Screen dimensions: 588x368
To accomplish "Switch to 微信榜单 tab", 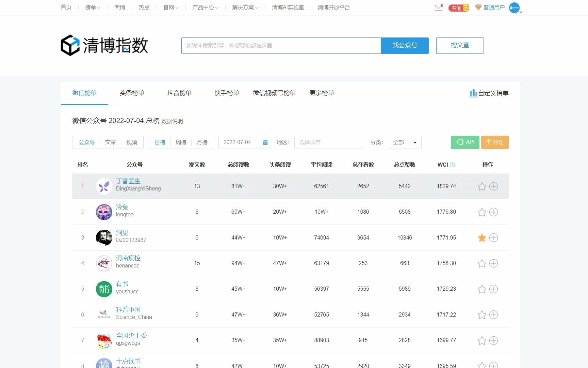I will click(x=84, y=93).
